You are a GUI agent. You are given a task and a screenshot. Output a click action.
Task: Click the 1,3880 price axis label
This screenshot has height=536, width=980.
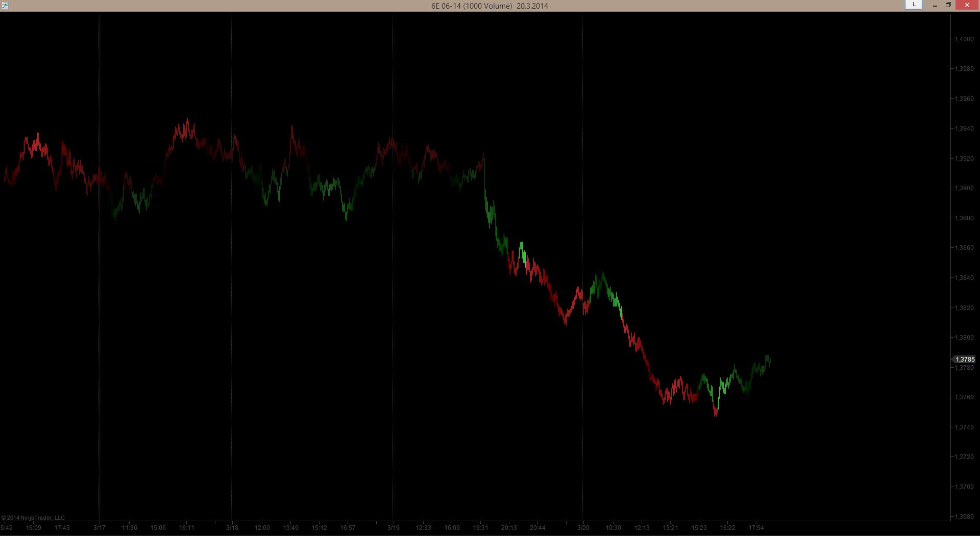tap(964, 218)
